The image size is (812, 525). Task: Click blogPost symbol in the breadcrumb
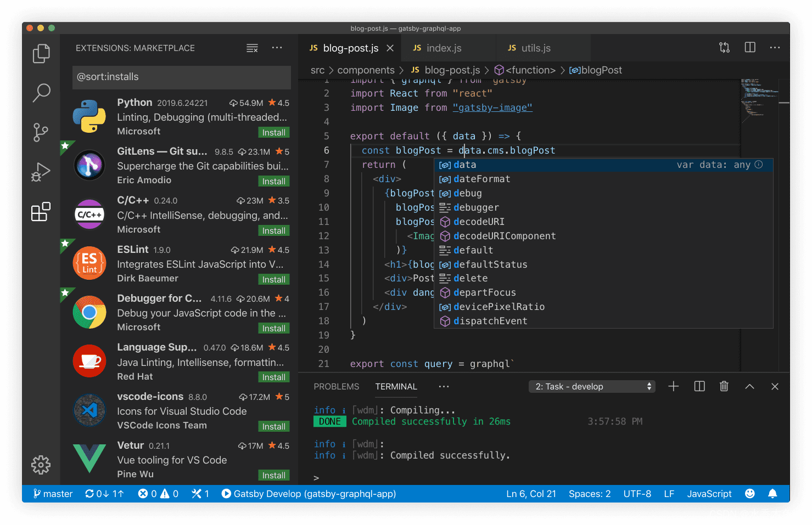click(x=596, y=70)
